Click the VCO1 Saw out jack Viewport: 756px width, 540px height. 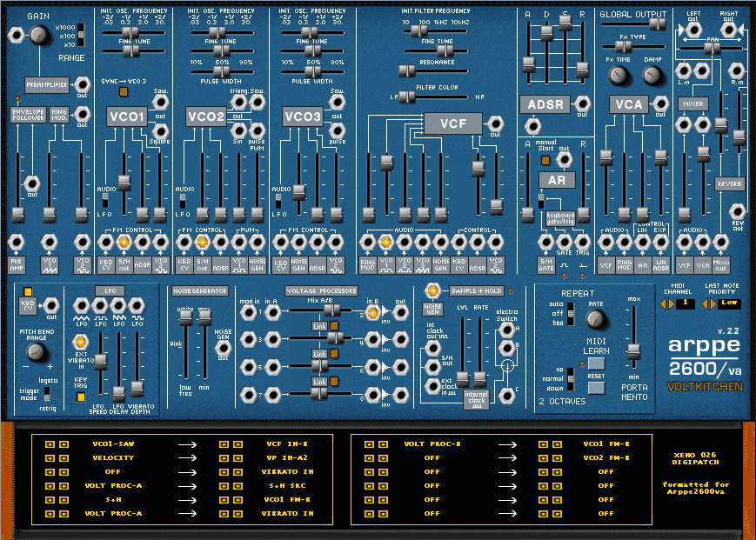[x=160, y=102]
